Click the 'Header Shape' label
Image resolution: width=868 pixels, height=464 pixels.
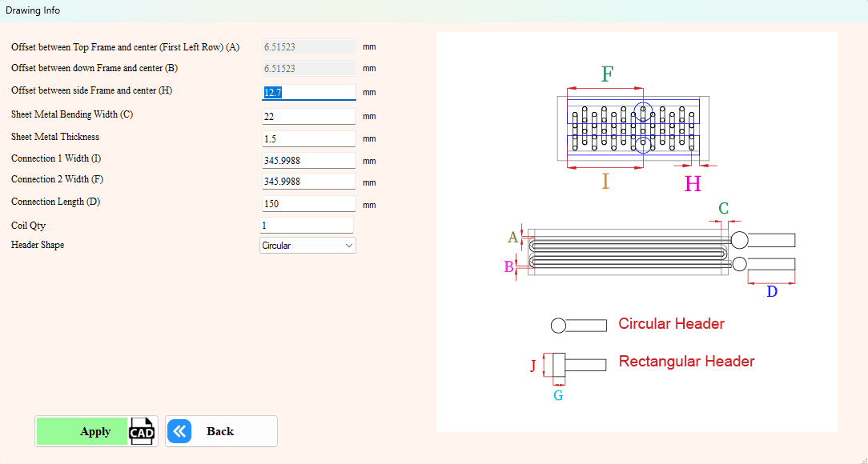click(38, 245)
